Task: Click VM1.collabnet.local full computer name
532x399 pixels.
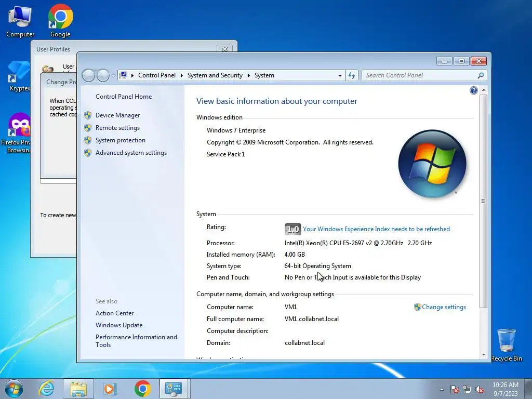Action: pyautogui.click(x=312, y=319)
